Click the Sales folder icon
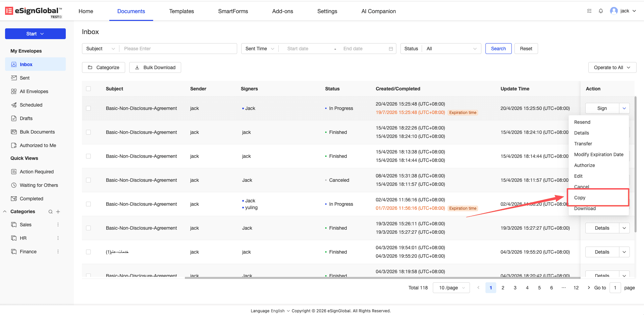 tap(14, 225)
